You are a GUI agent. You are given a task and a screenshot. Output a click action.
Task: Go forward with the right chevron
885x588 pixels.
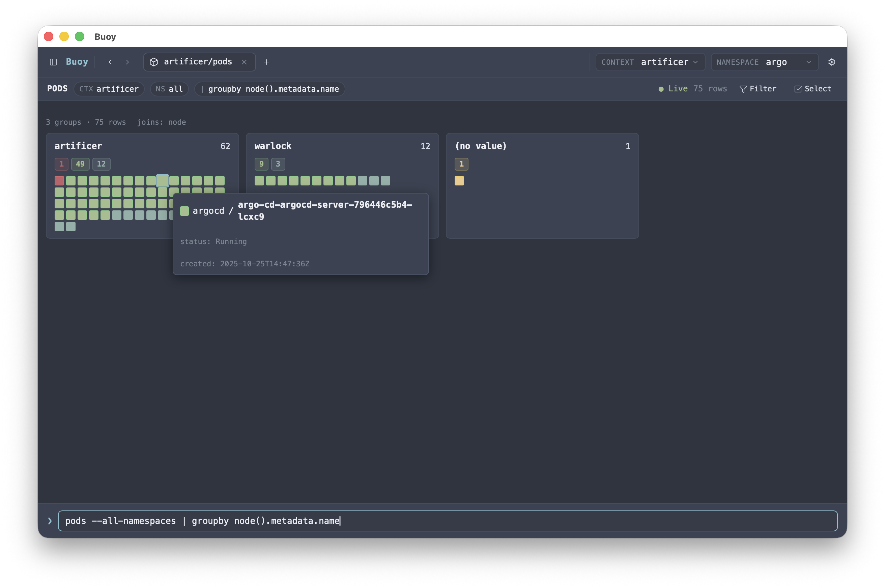point(127,62)
